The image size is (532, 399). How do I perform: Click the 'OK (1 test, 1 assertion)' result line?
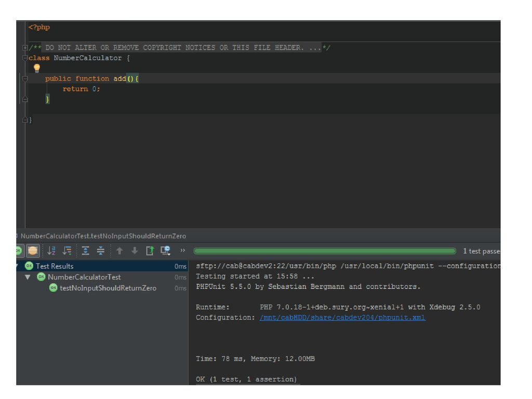pos(246,379)
